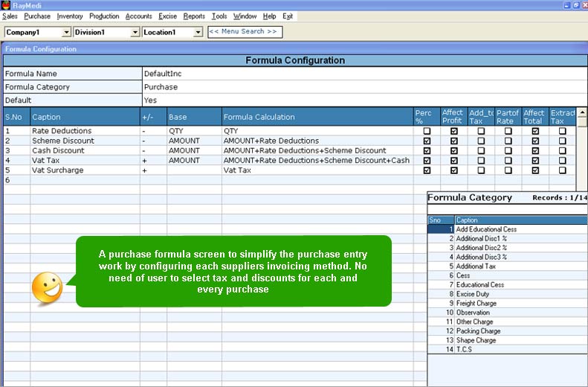The image size is (588, 387).
Task: Toggle Add_to Tax checkbox for Rate Deductions
Action: [481, 131]
